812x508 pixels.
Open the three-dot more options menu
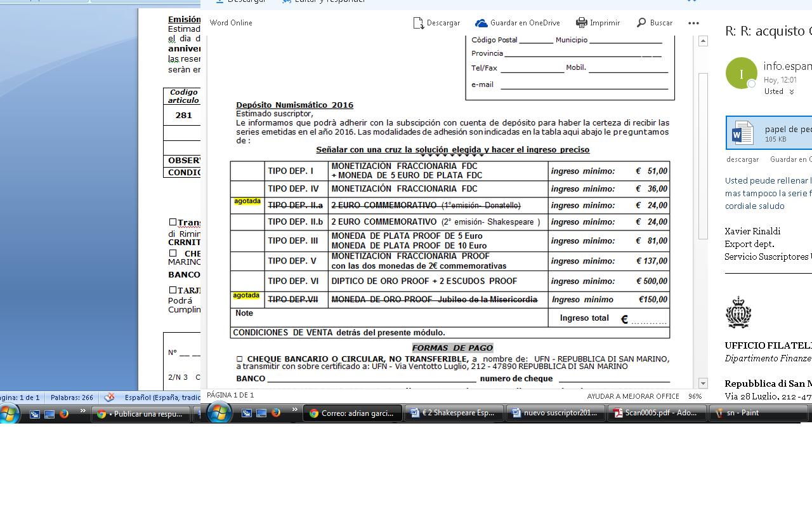coord(693,23)
